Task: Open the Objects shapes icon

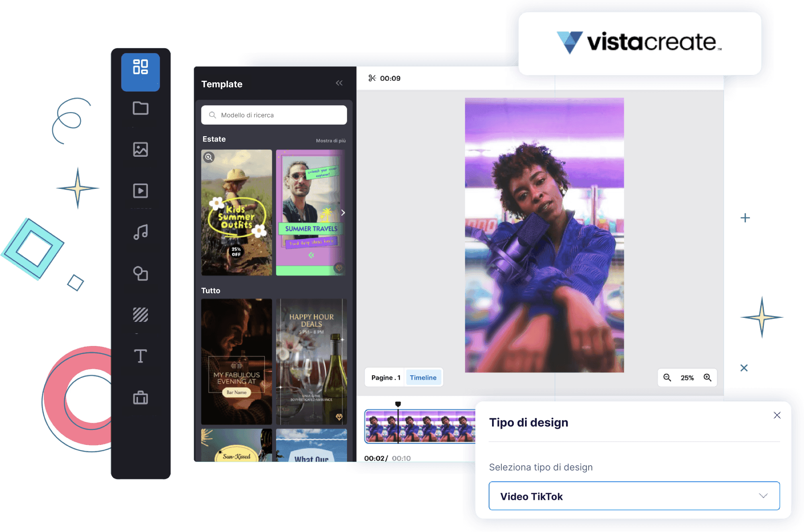Action: click(x=140, y=273)
